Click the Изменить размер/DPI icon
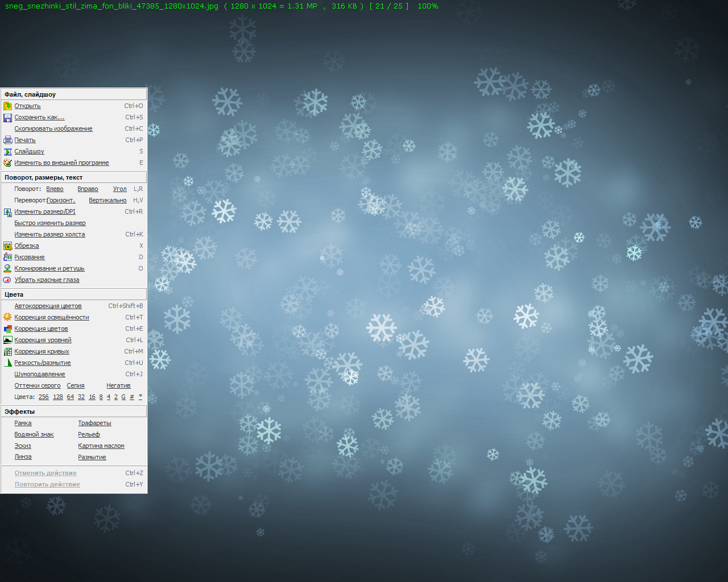The image size is (728, 582). coord(7,212)
